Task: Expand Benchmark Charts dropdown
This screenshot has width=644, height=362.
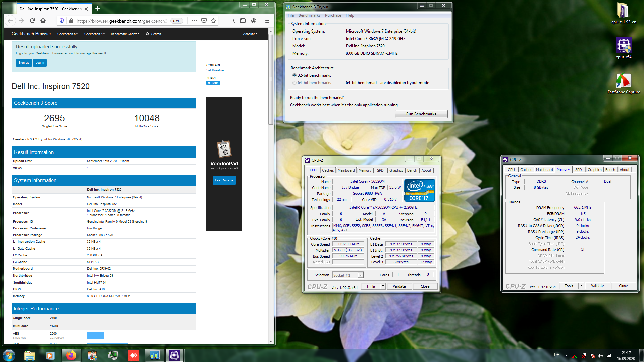Action: (125, 34)
